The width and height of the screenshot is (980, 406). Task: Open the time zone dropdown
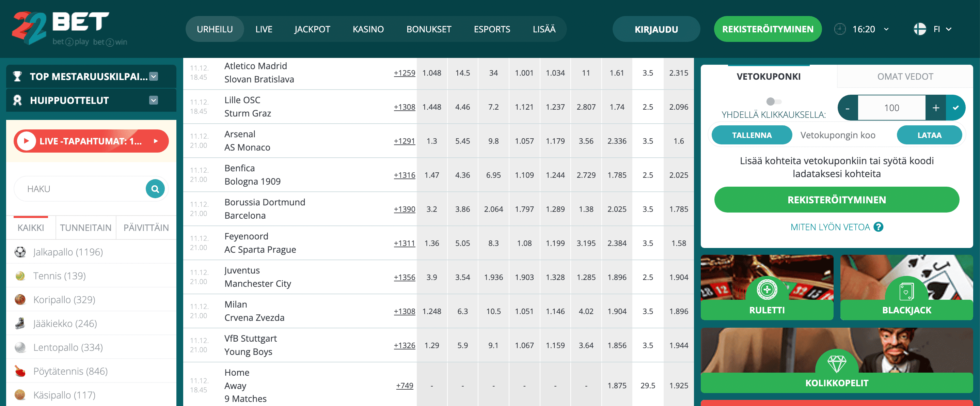point(886,29)
